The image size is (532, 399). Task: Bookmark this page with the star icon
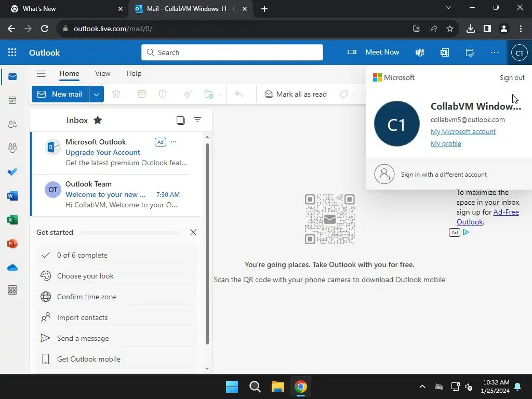click(450, 29)
